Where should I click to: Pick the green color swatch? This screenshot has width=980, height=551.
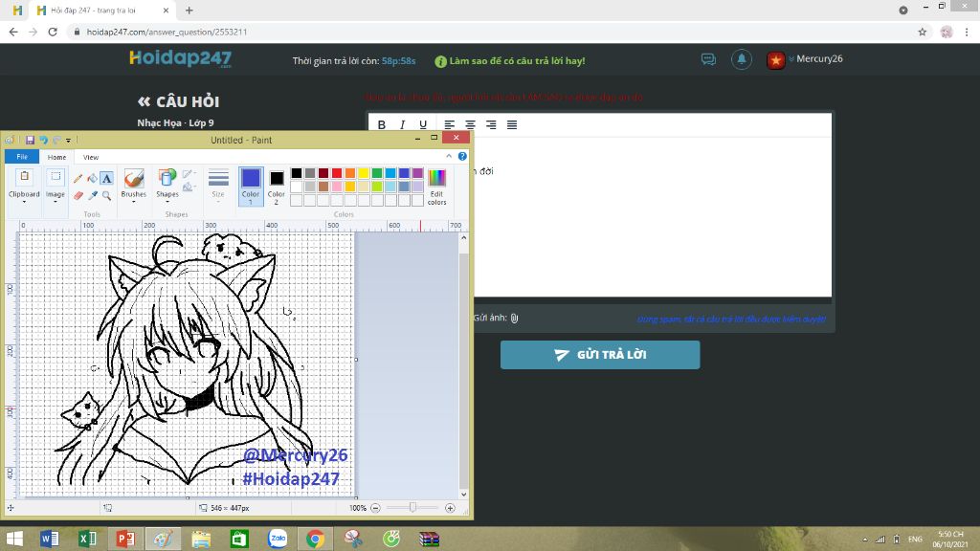click(x=377, y=173)
